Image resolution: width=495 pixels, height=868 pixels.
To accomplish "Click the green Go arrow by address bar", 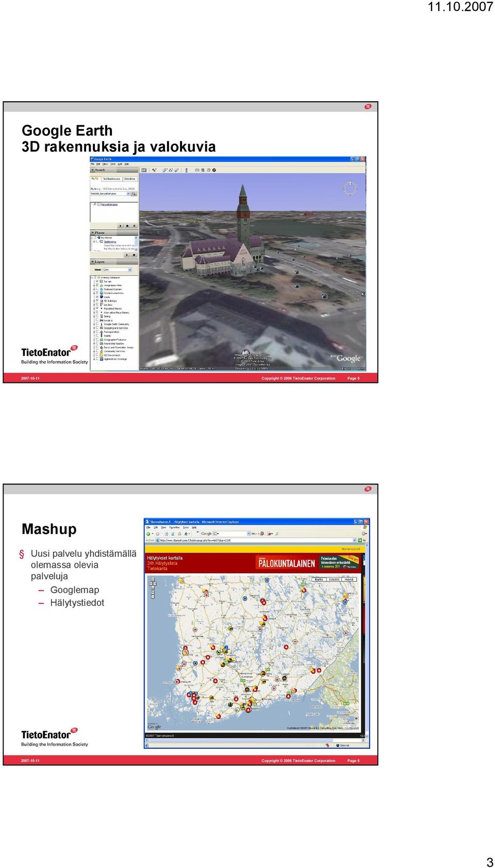I will tap(360, 540).
